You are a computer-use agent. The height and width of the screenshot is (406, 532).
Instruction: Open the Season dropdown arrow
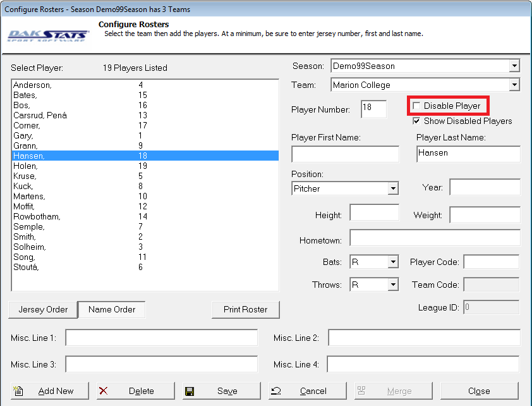point(515,65)
